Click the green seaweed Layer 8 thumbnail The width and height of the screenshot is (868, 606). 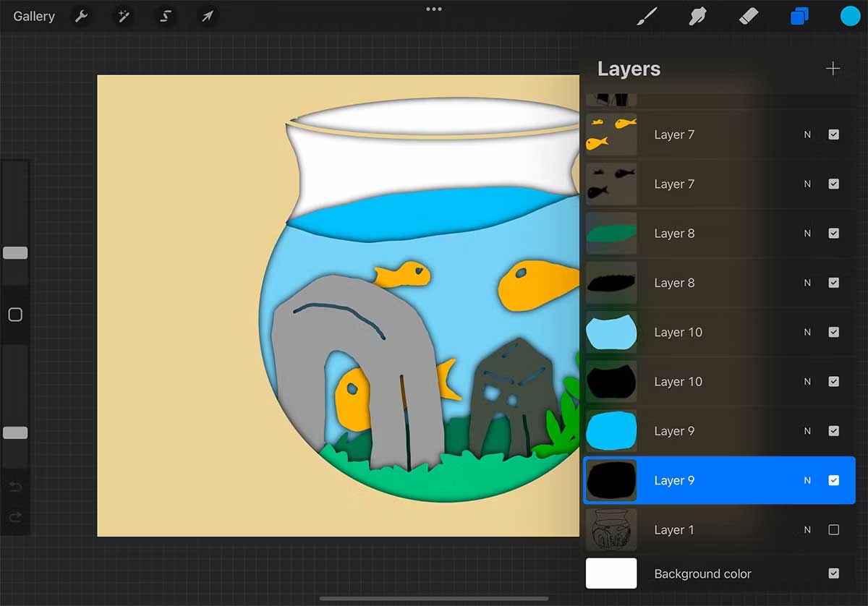tap(611, 233)
